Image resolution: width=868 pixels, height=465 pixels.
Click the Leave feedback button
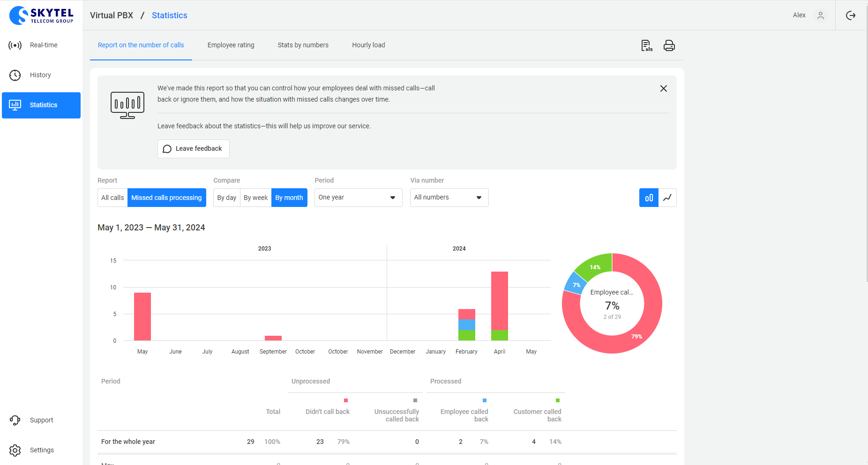coord(193,149)
